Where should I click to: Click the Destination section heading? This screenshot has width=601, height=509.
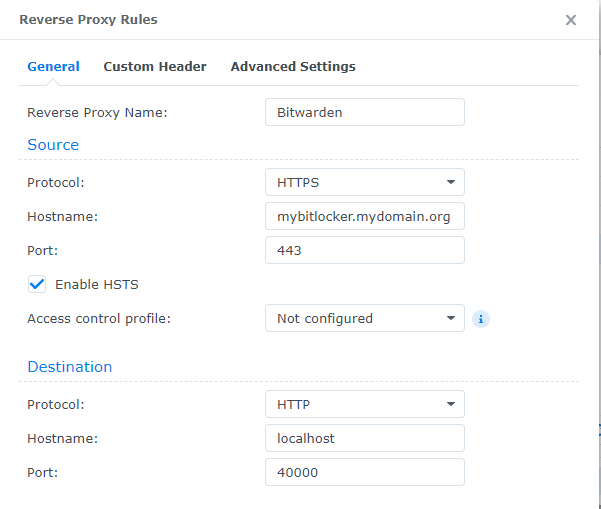[70, 367]
